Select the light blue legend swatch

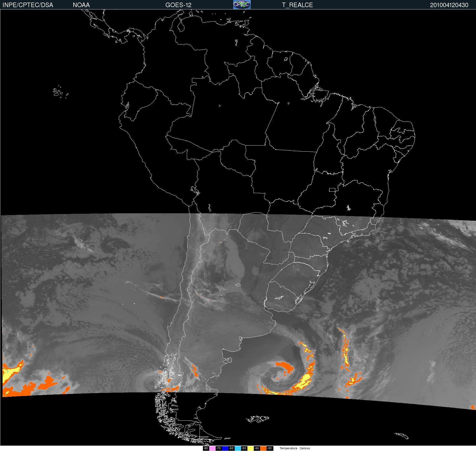click(x=238, y=448)
